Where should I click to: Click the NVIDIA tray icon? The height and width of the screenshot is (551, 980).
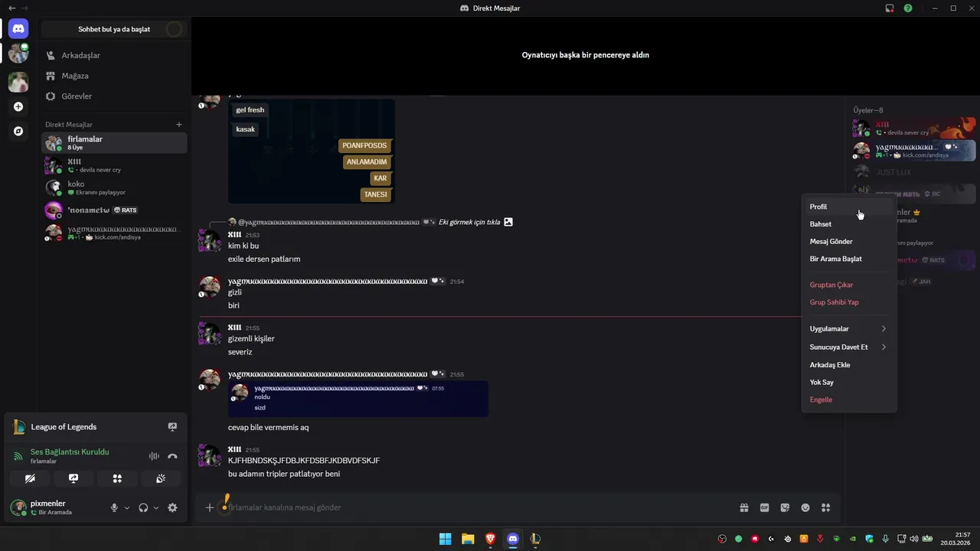[x=853, y=539]
